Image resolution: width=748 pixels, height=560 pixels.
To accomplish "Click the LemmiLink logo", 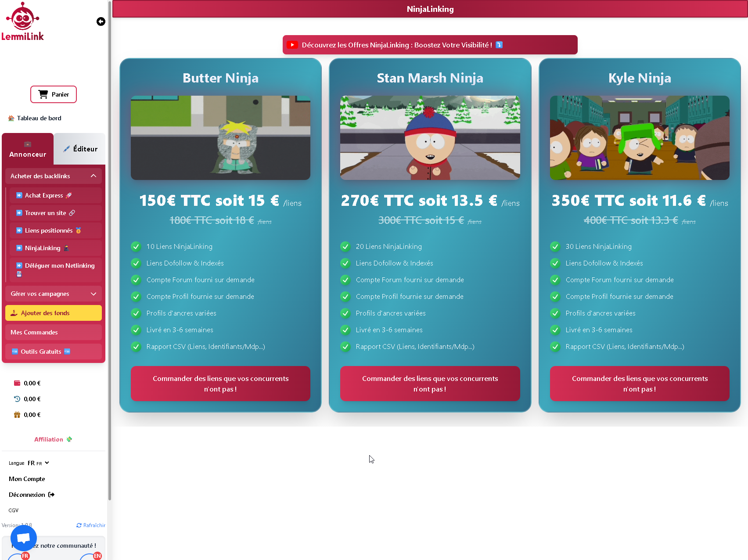I will pyautogui.click(x=22, y=22).
